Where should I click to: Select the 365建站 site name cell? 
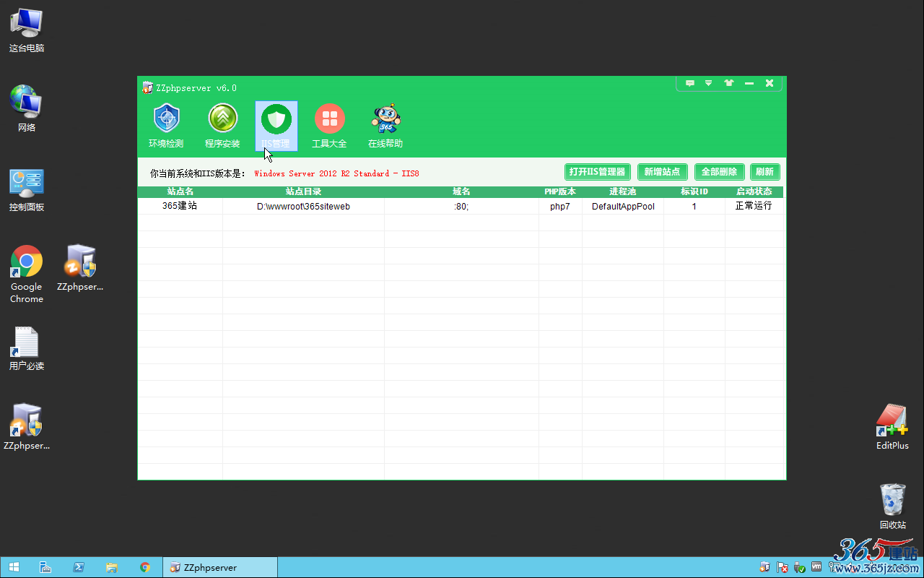pyautogui.click(x=180, y=206)
